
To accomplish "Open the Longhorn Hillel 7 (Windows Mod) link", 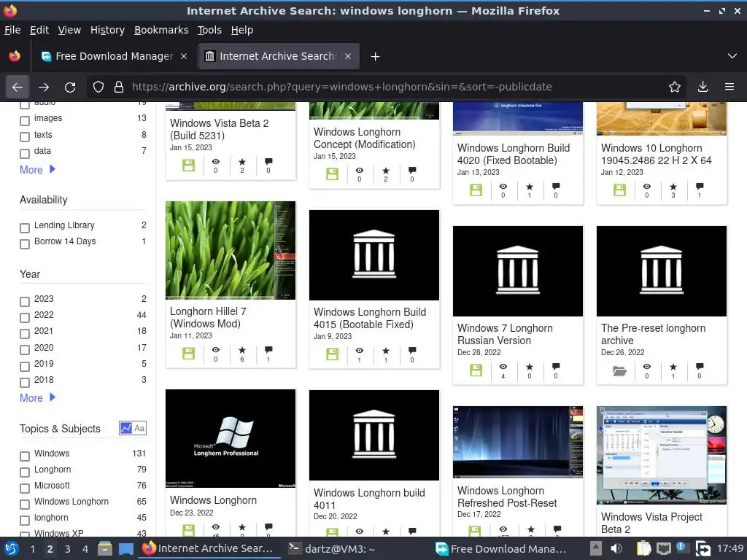I will click(x=208, y=317).
